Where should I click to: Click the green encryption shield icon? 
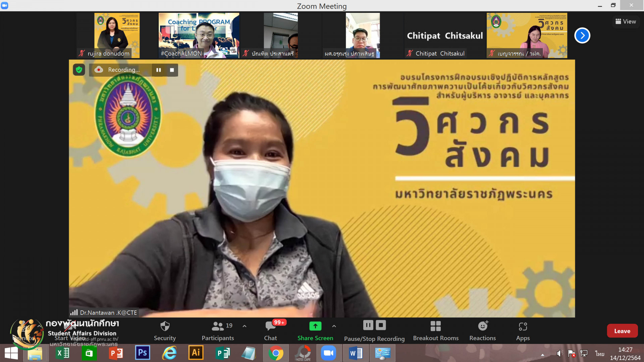(79, 70)
